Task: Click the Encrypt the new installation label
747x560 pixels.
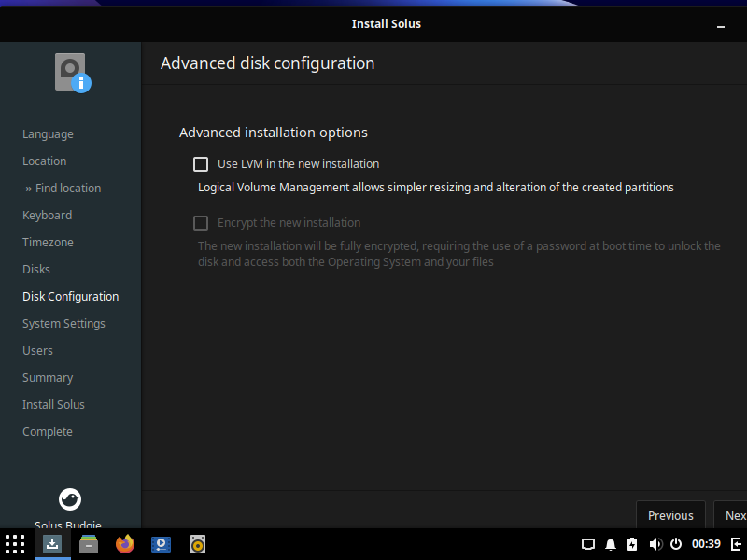Action: point(289,223)
